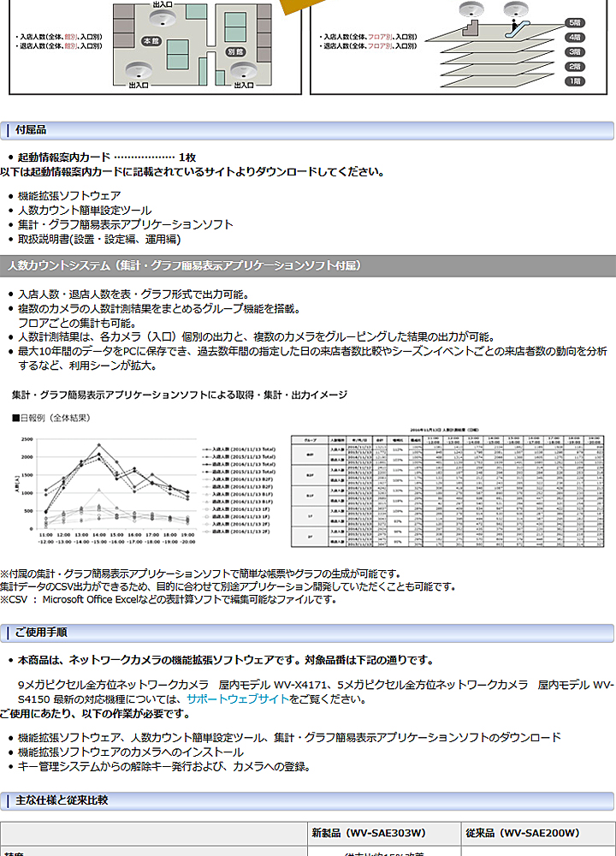Screen dimensions: 616x856
Task: Select the 複数のカメラの人数計測結果 group function bullet
Action: 159,316
